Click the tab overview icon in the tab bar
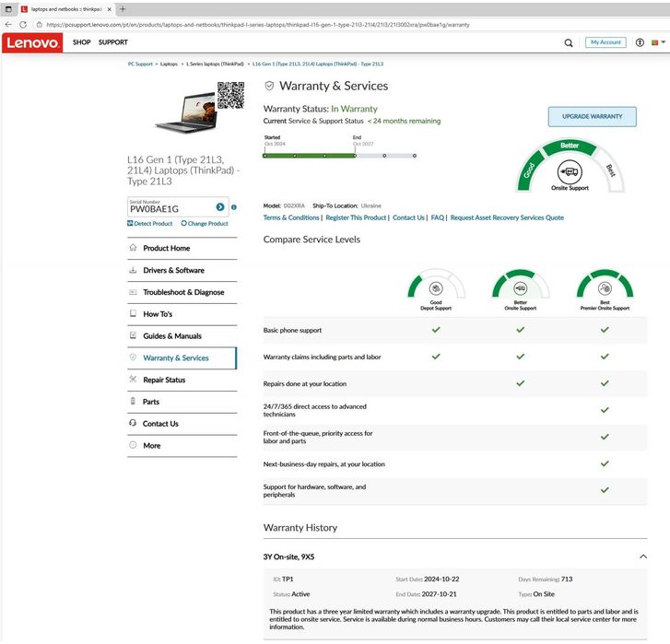The height and width of the screenshot is (644, 670). pyautogui.click(x=8, y=9)
